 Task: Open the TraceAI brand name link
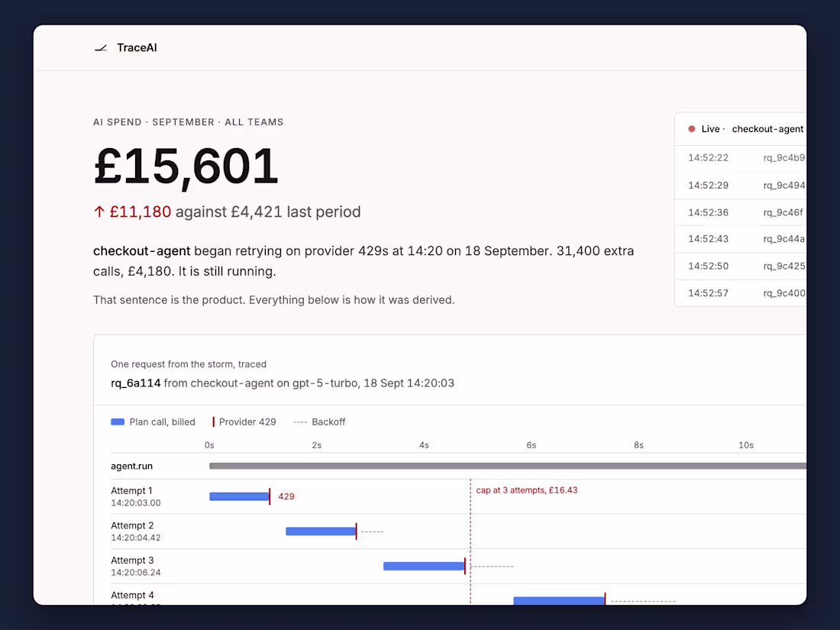tap(137, 47)
